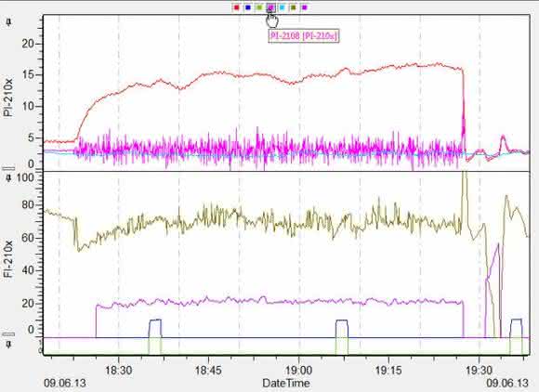Click the PI-2108 [PI-210x] tooltip
The height and width of the screenshot is (392, 539).
[x=304, y=35]
